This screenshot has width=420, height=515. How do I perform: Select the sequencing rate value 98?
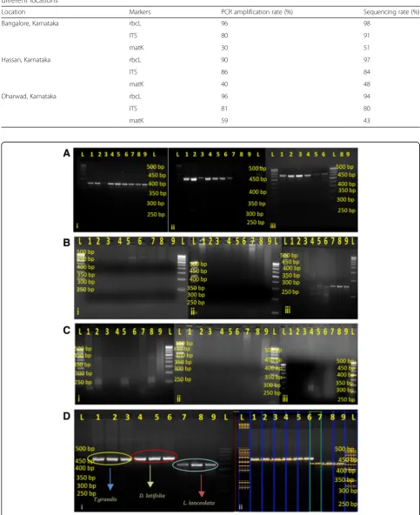pyautogui.click(x=367, y=23)
